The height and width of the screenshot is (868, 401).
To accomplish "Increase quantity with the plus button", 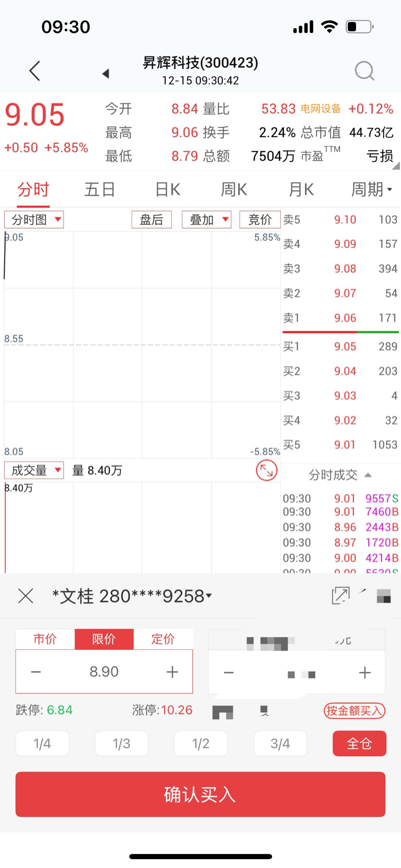I will [x=365, y=673].
